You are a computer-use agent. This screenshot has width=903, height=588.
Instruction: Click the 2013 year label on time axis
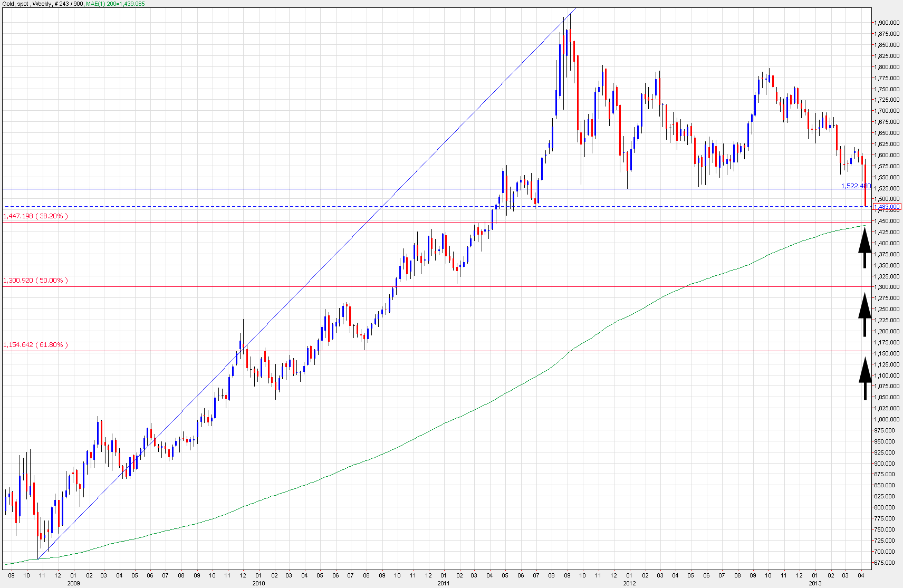(x=815, y=583)
